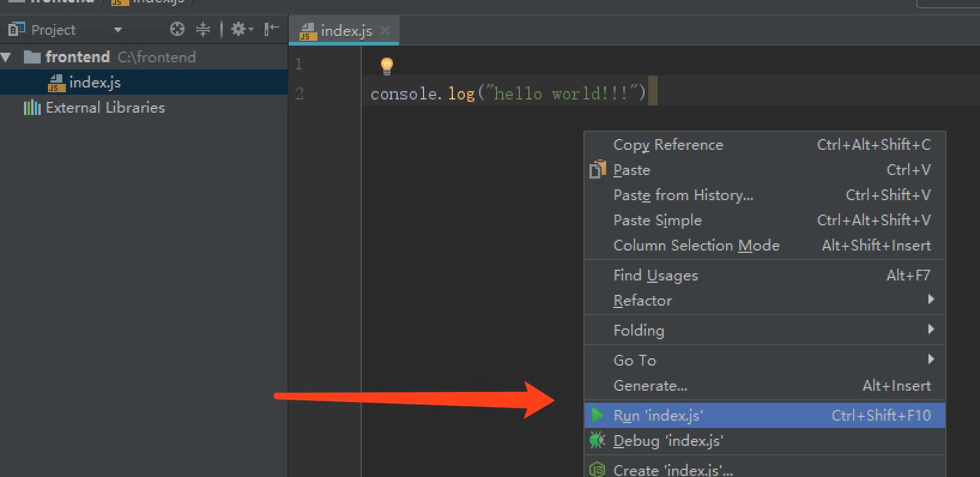980x477 pixels.
Task: Open the Refactor submenu
Action: click(765, 301)
